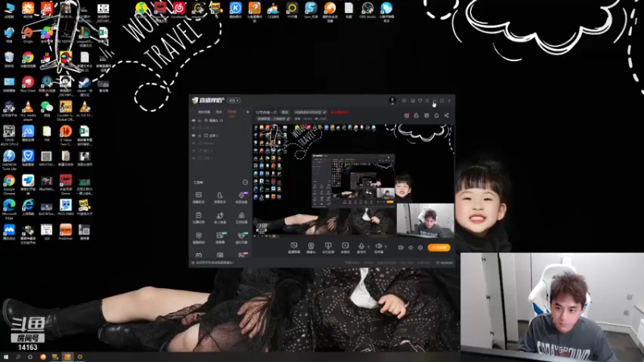Open the Microsoft Edge desktop icon
Image resolution: width=644 pixels, height=362 pixels.
point(9,209)
